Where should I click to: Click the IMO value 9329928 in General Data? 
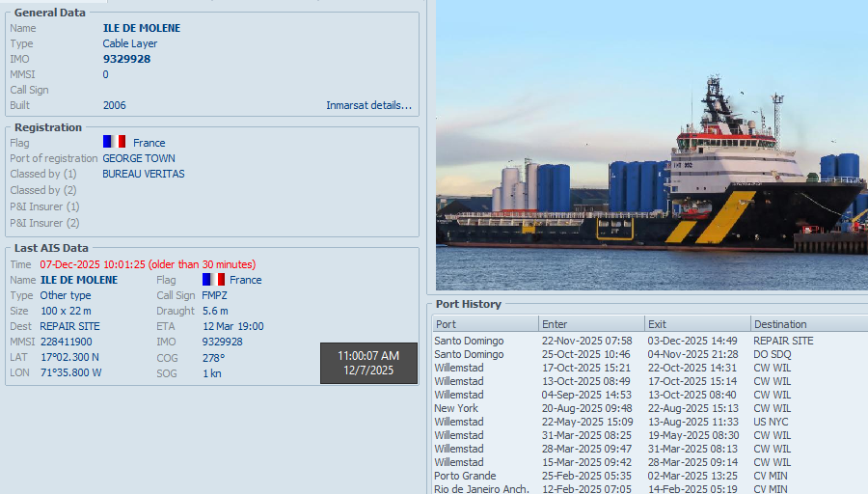(x=126, y=59)
